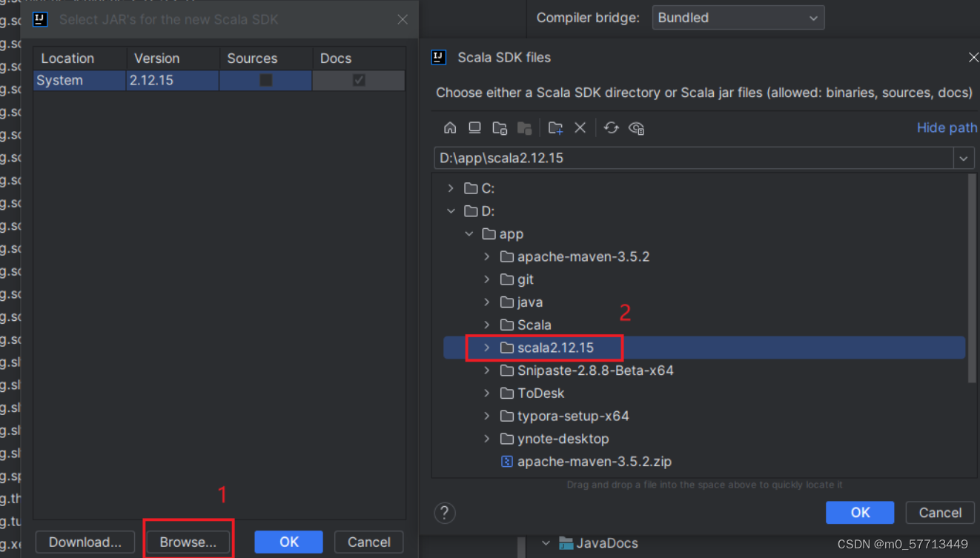The image size is (980, 558).
Task: Confirm with OK in Select JAR's dialog
Action: pyautogui.click(x=289, y=542)
